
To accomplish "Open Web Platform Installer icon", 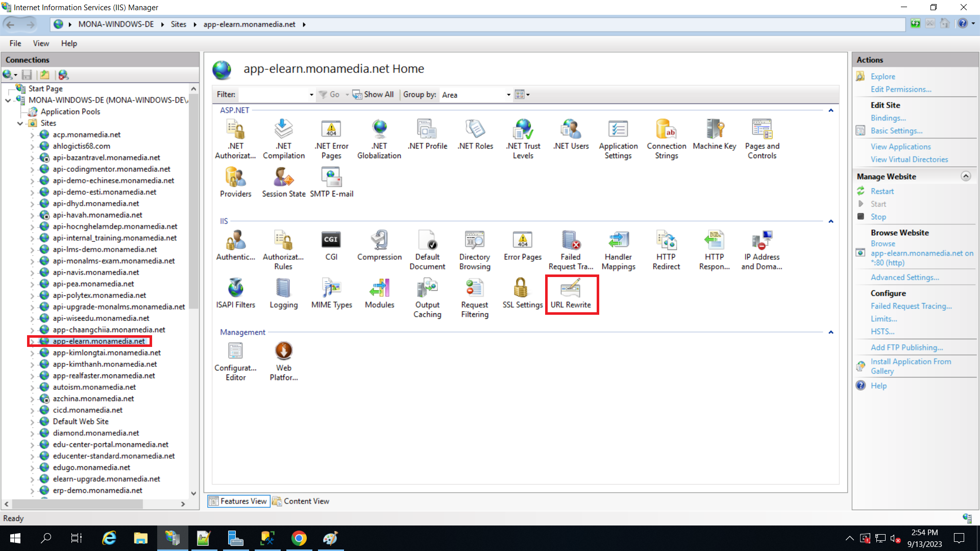I will [x=284, y=361].
